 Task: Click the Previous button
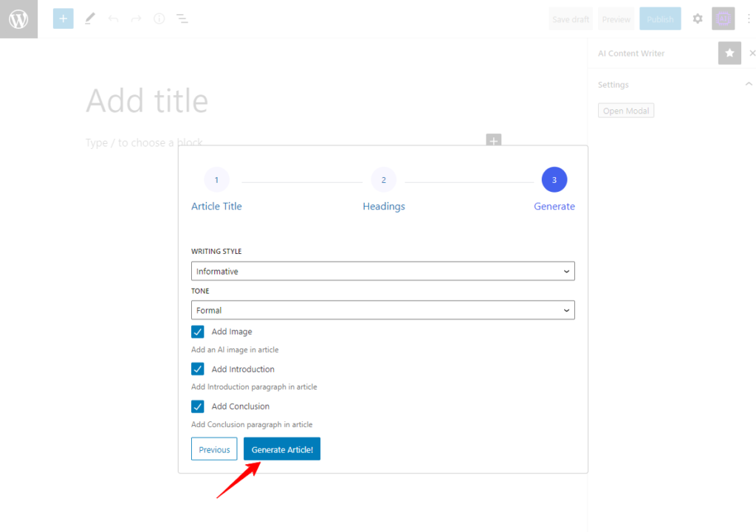pyautogui.click(x=214, y=449)
